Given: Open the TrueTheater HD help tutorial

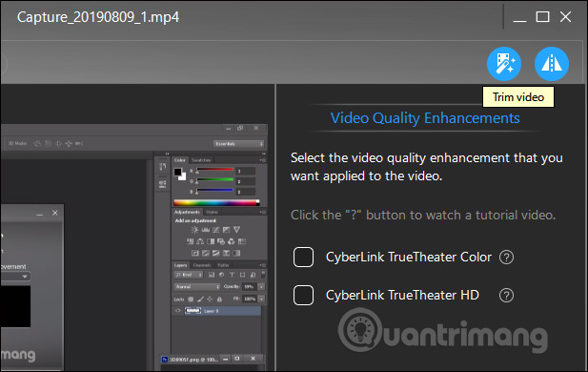Looking at the screenshot, I should pyautogui.click(x=506, y=295).
